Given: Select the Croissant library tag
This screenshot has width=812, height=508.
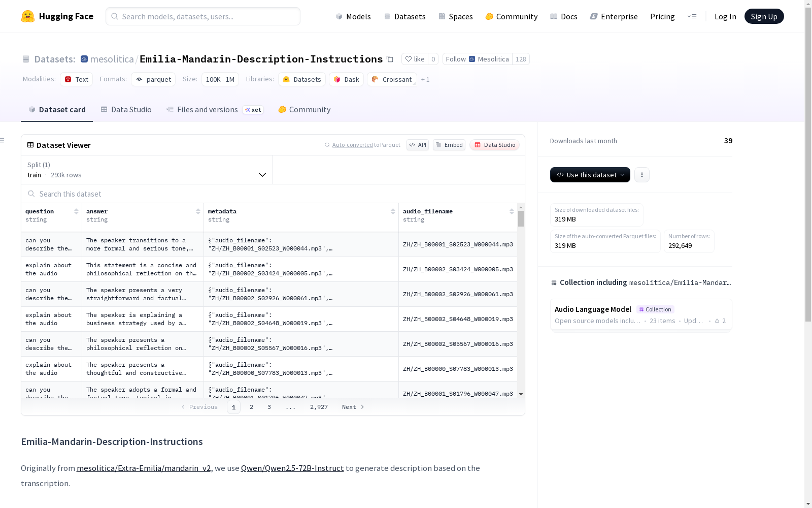Looking at the screenshot, I should [392, 79].
